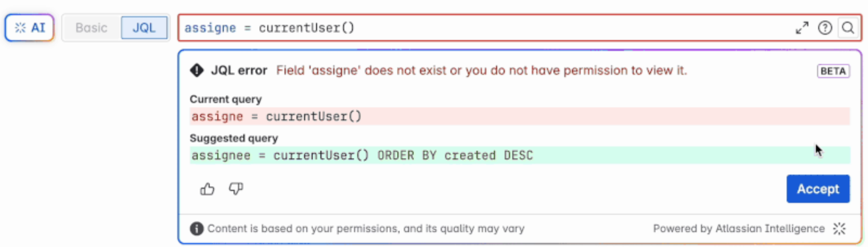Give thumbs down to the suggestion
868x247 pixels.
click(236, 189)
